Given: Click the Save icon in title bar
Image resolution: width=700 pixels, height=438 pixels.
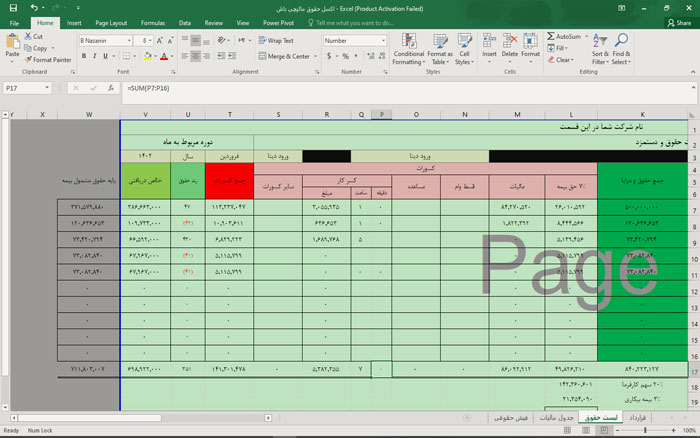Looking at the screenshot, I should (13, 8).
